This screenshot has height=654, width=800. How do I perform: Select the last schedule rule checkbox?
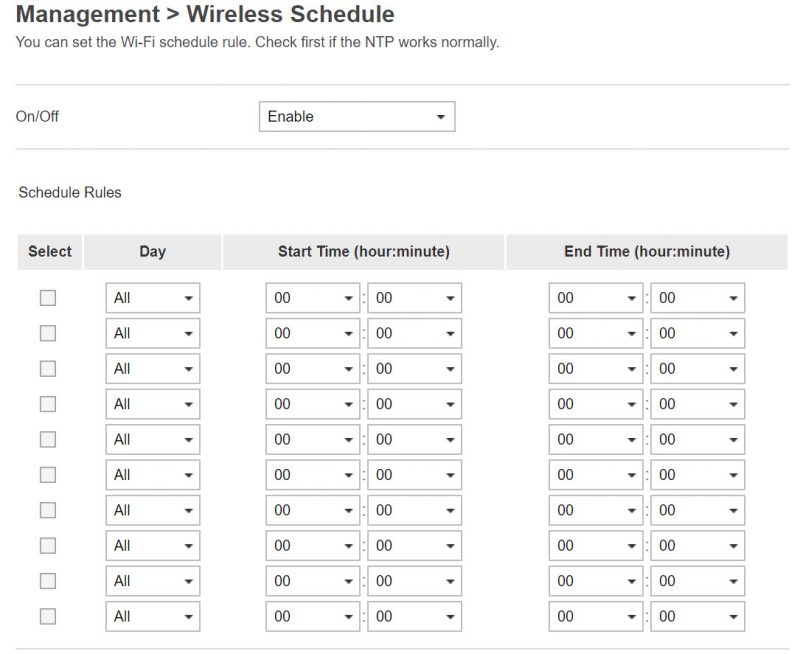pos(48,616)
